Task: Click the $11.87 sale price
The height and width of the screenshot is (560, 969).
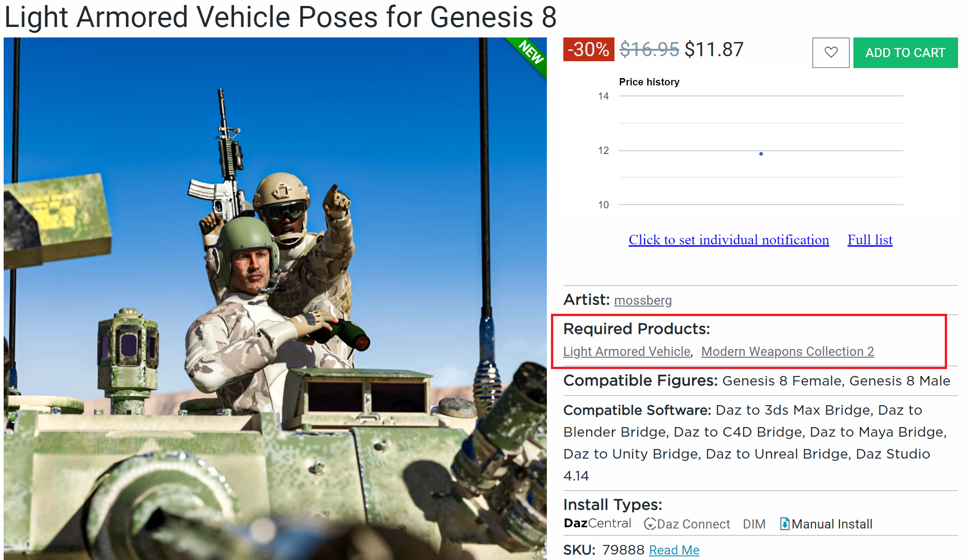Action: 714,49
